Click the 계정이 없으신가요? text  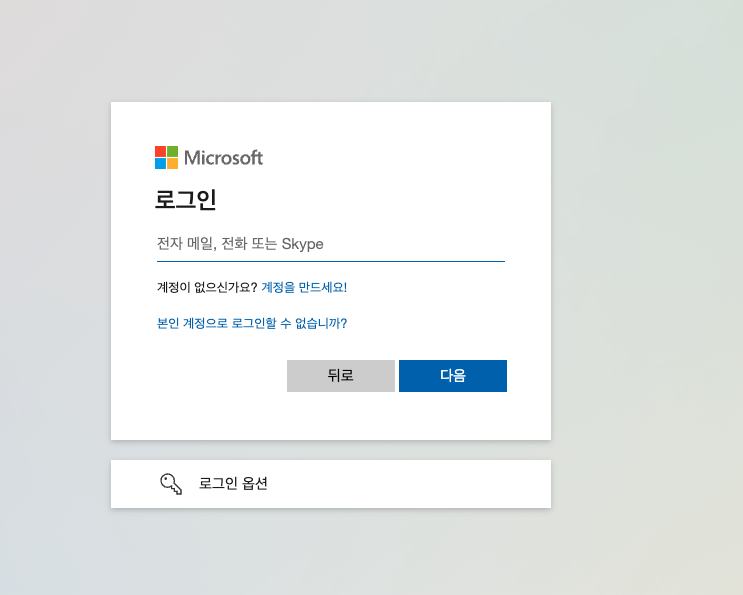[207, 287]
